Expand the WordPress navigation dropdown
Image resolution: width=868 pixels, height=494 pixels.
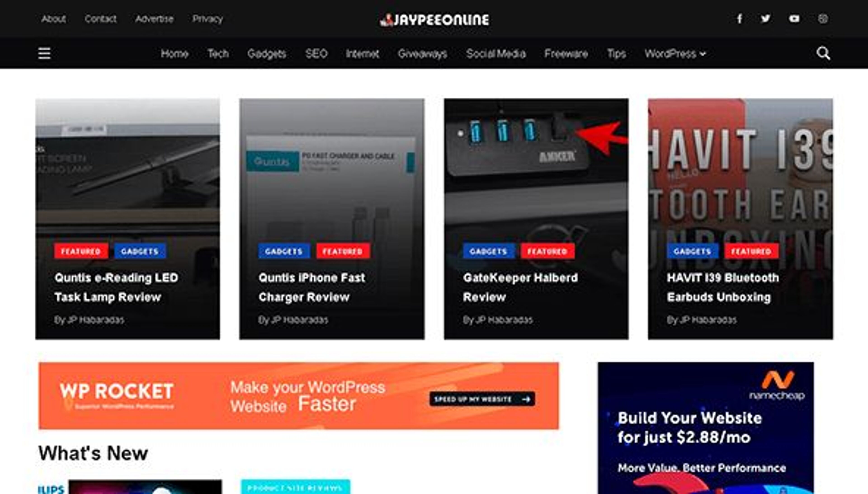click(674, 53)
